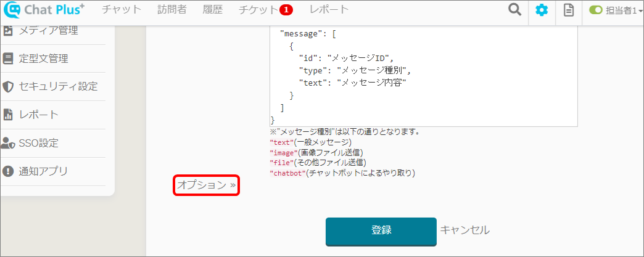Open the チャット tab
This screenshot has width=644, height=257.
pyautogui.click(x=122, y=10)
